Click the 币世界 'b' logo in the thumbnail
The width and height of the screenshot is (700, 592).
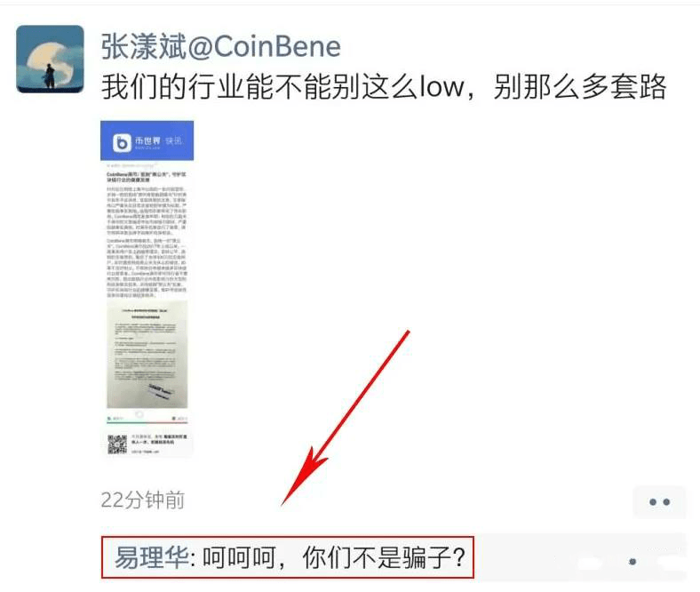[x=122, y=142]
